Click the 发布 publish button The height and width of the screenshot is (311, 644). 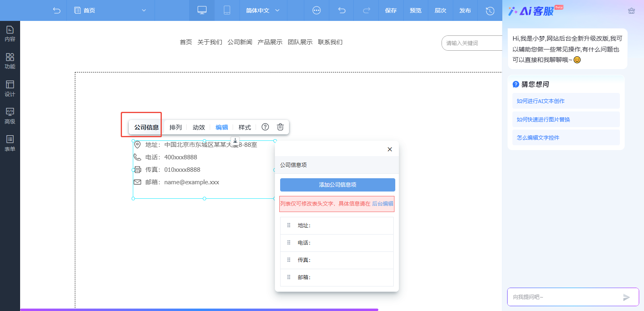point(465,10)
